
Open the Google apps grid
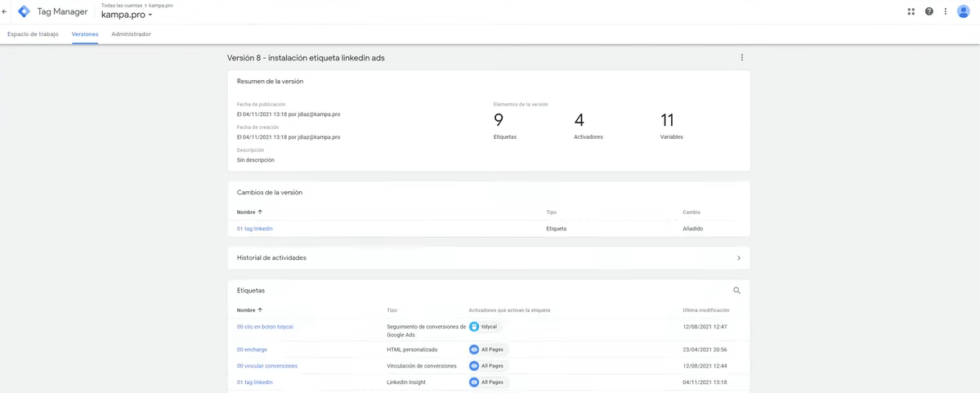[x=911, y=11]
